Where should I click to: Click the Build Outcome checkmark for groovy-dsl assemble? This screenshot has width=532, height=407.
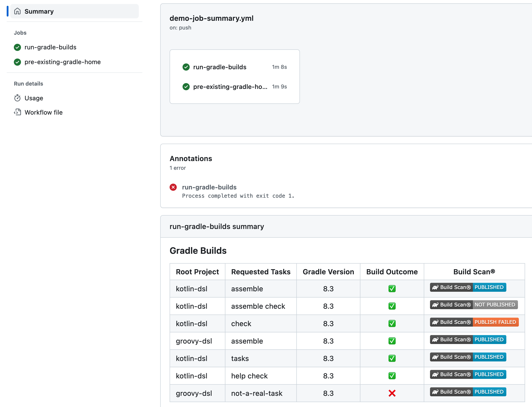(x=392, y=341)
